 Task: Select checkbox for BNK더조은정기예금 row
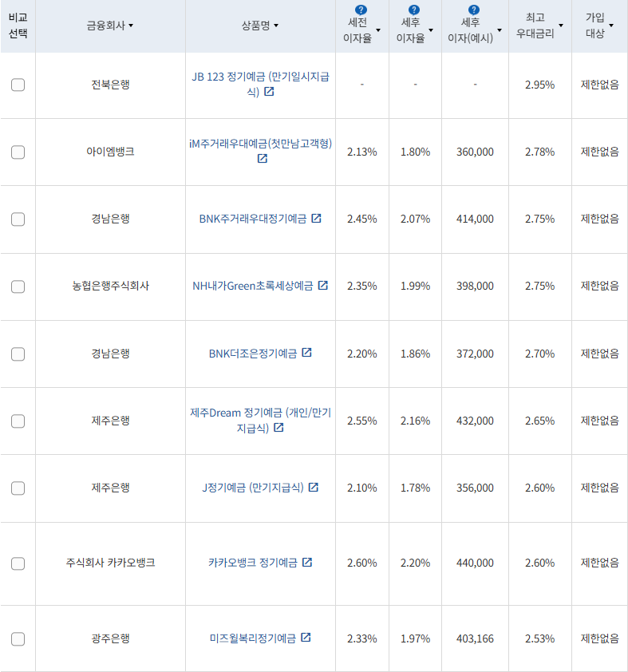click(x=18, y=354)
